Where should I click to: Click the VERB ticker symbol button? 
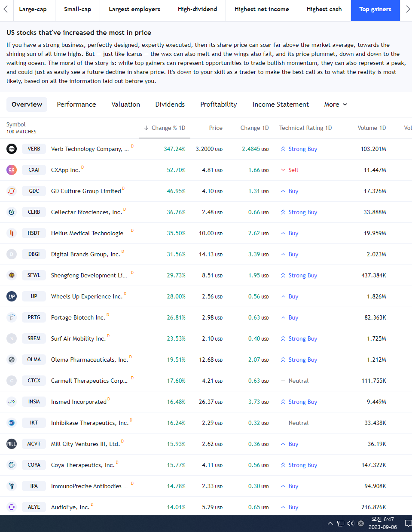coord(34,149)
